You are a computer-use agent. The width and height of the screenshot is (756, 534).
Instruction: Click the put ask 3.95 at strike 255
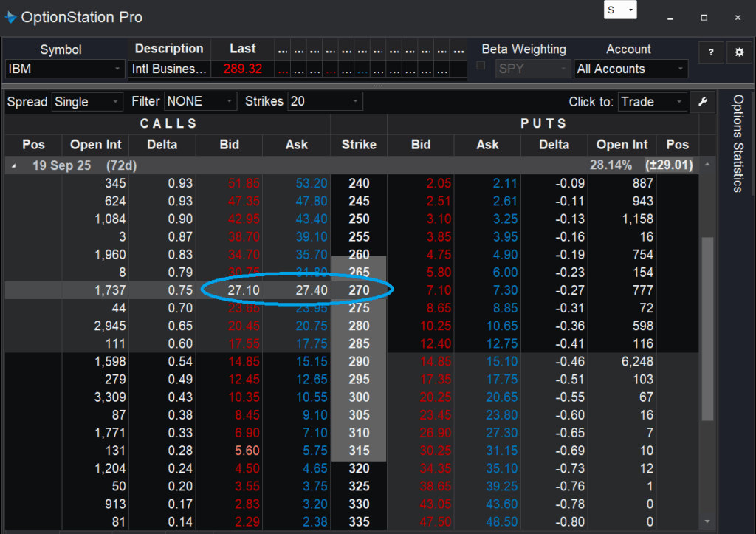point(505,237)
